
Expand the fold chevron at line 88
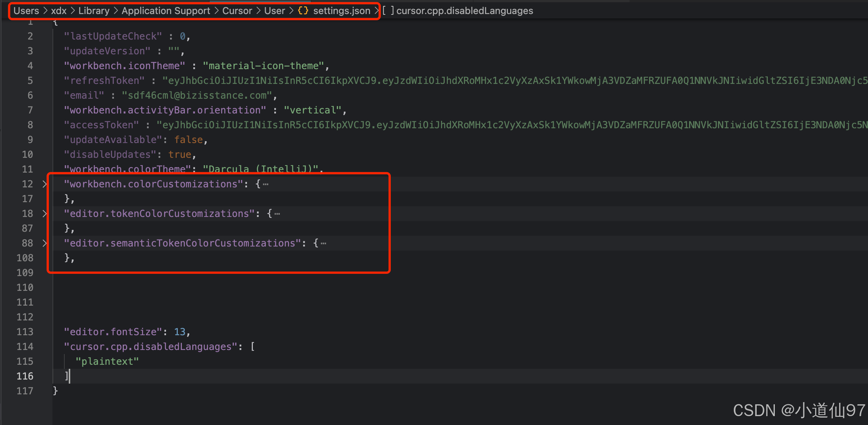44,243
